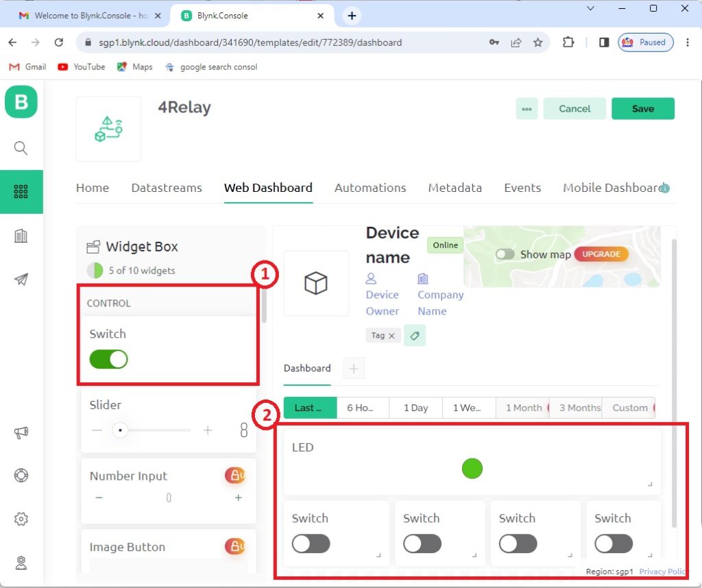
Task: Remove the Tag by clicking its x
Action: [x=391, y=335]
